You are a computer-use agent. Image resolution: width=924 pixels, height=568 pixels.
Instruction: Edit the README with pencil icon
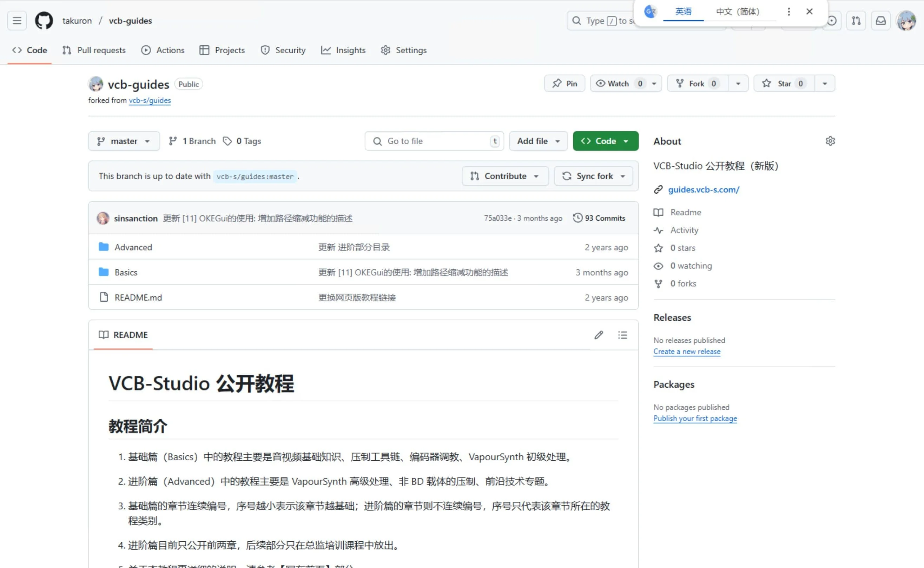(599, 335)
